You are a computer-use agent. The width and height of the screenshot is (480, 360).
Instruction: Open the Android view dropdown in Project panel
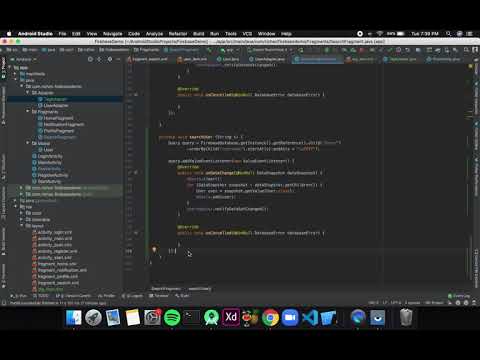point(24,59)
